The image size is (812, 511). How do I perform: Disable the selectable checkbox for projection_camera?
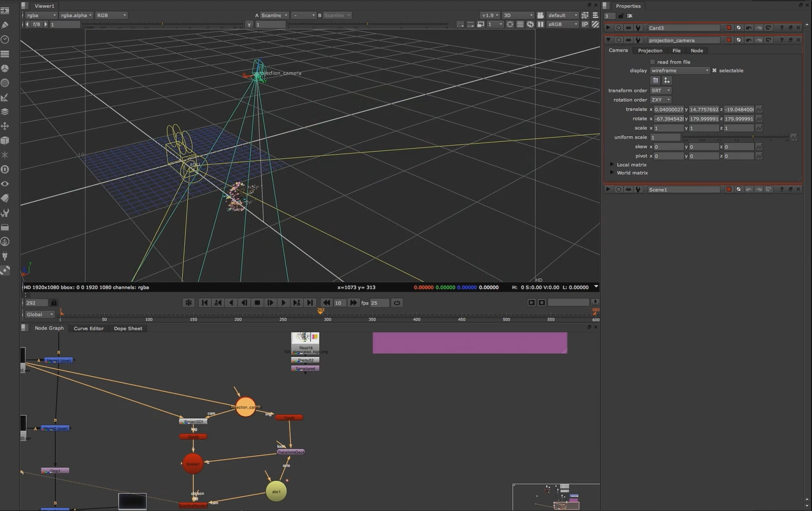point(715,71)
